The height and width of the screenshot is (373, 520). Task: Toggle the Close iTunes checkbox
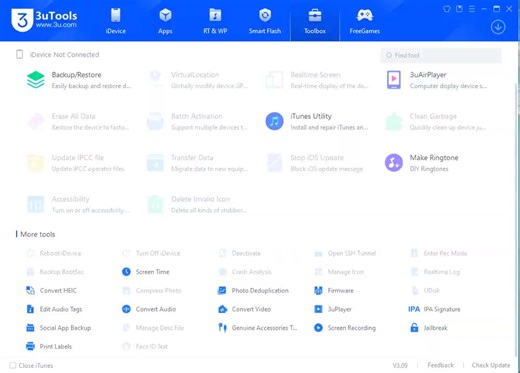coord(13,366)
